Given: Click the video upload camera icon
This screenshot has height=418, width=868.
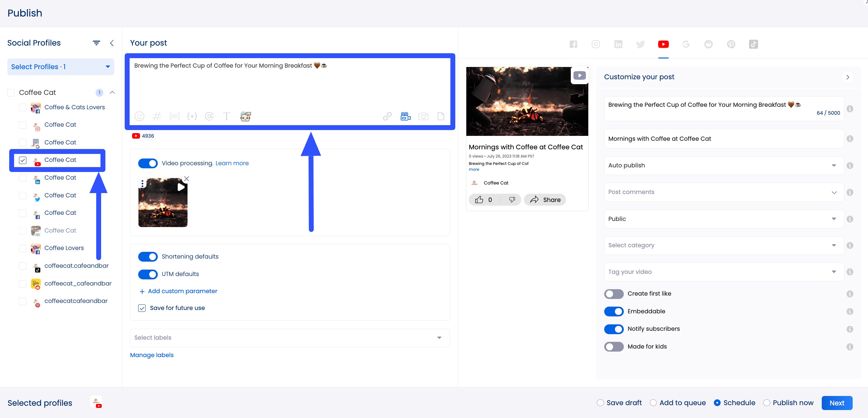Looking at the screenshot, I should 405,117.
